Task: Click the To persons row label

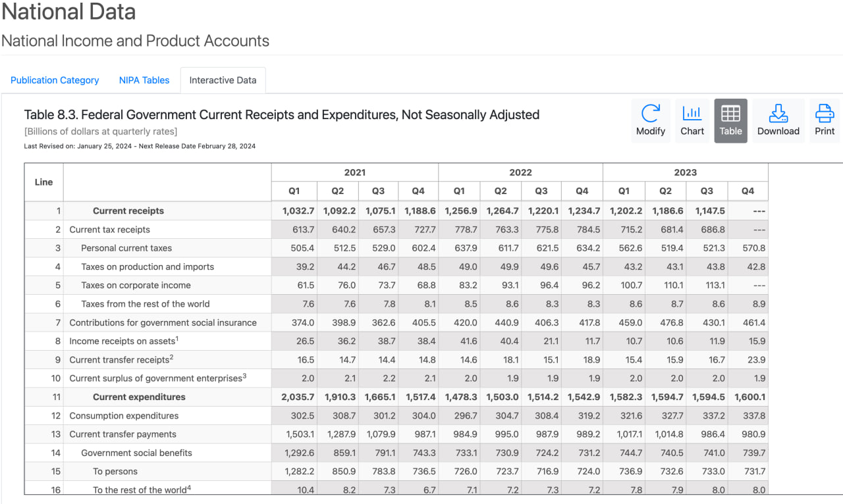Action: (115, 471)
